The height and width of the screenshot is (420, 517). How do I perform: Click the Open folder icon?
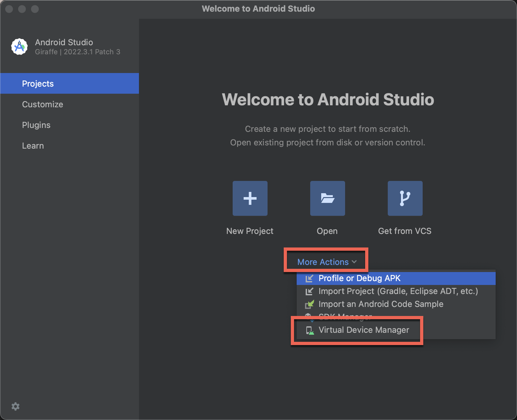[328, 198]
